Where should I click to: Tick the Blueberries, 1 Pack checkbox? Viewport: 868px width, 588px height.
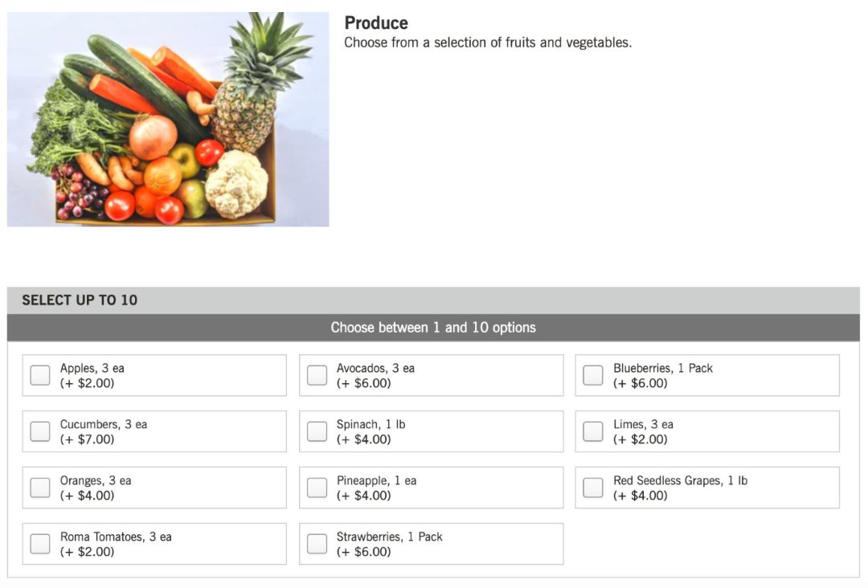[593, 375]
